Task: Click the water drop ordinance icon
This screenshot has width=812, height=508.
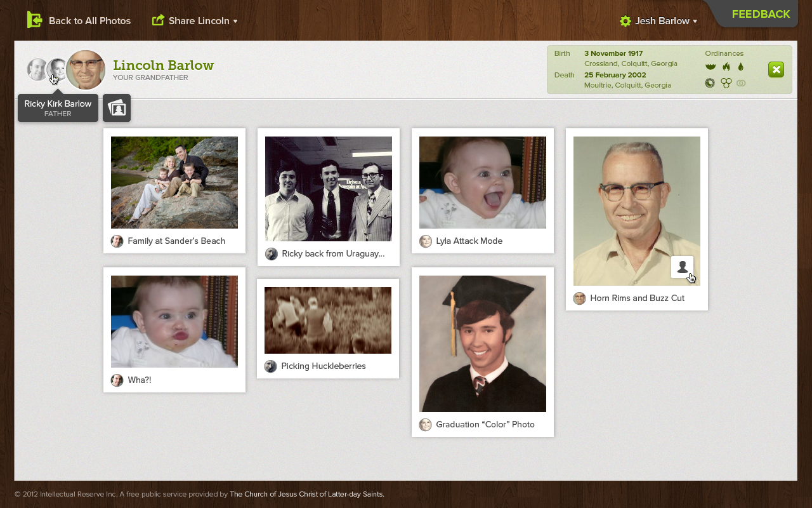Action: click(x=740, y=67)
